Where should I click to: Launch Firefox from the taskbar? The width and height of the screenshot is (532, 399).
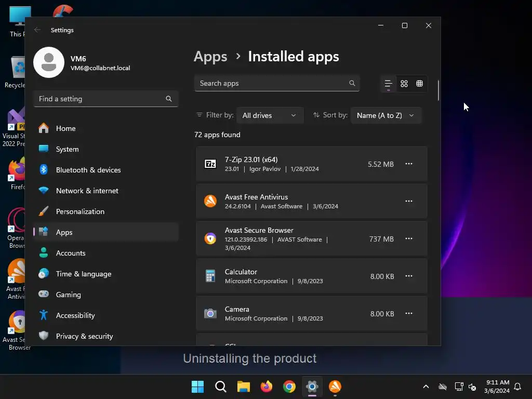coord(267,387)
